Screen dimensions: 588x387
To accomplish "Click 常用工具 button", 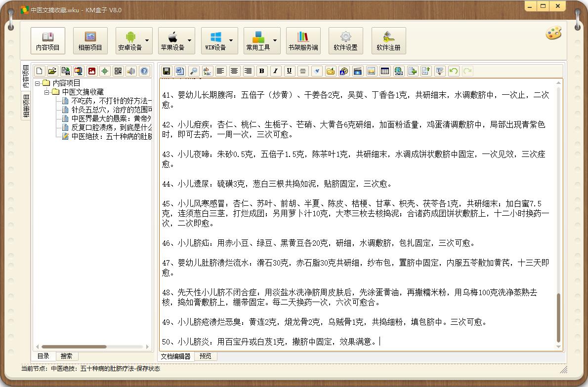I will point(258,40).
